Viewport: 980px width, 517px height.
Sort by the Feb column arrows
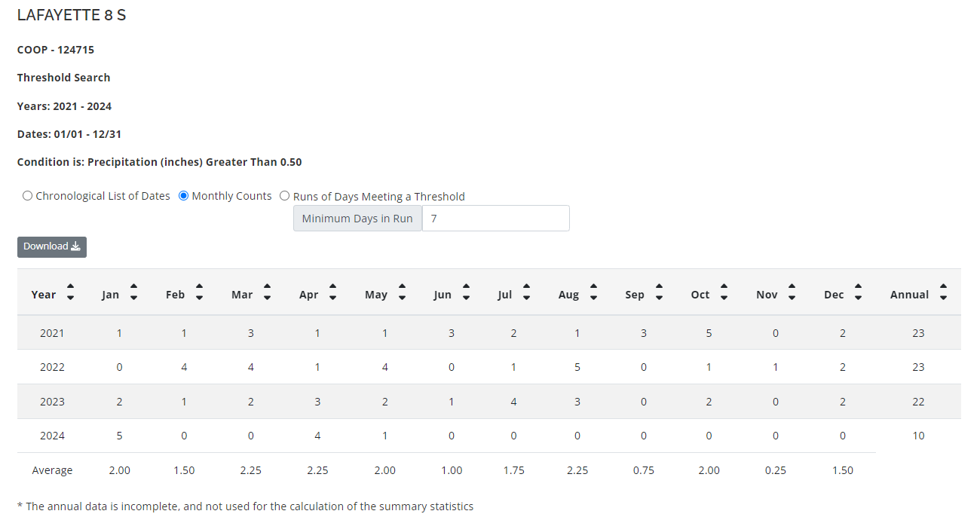(x=199, y=292)
